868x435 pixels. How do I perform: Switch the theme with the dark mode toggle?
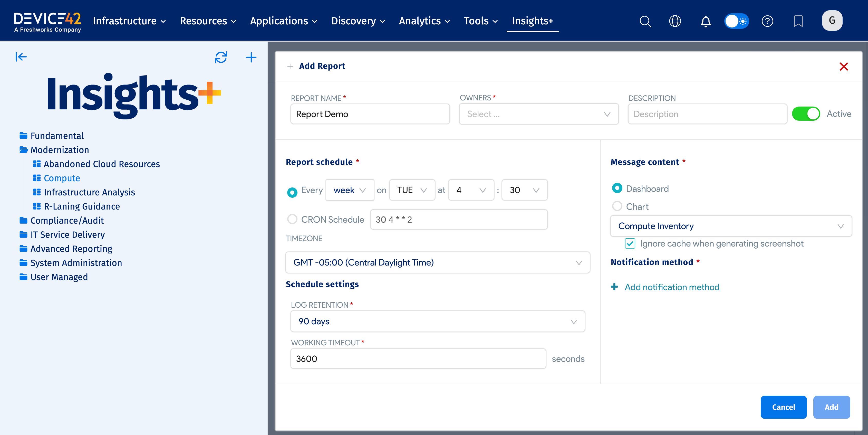(736, 21)
